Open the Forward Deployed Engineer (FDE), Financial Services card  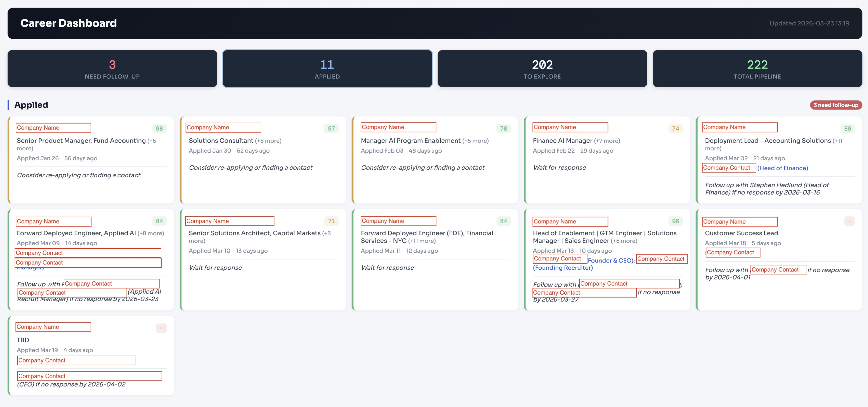(x=435, y=260)
